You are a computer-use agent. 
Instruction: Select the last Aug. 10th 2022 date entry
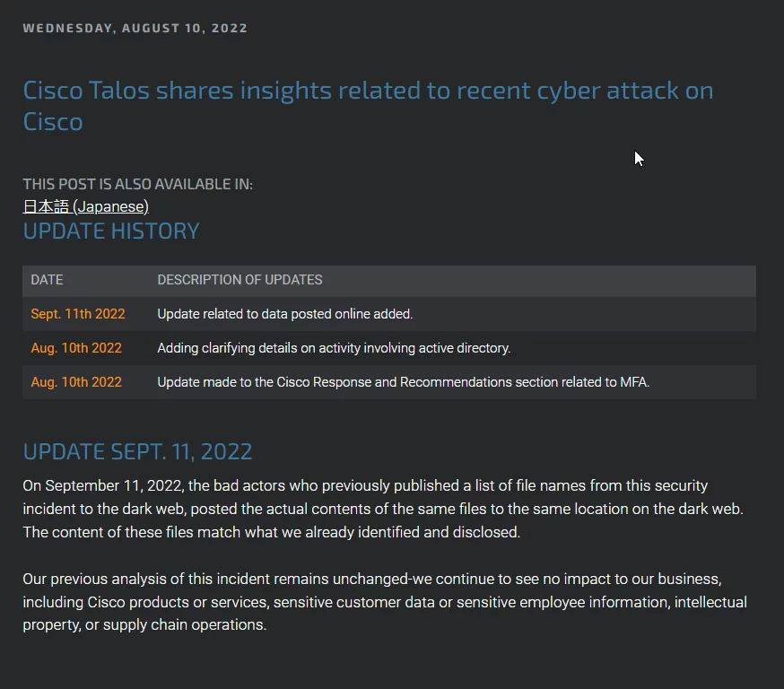[76, 382]
